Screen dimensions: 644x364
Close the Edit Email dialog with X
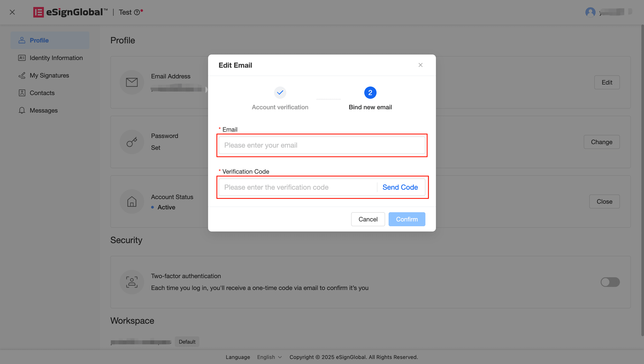[420, 65]
